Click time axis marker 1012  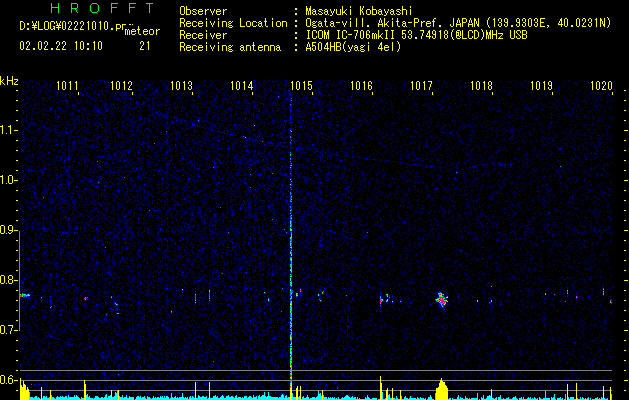tap(121, 86)
